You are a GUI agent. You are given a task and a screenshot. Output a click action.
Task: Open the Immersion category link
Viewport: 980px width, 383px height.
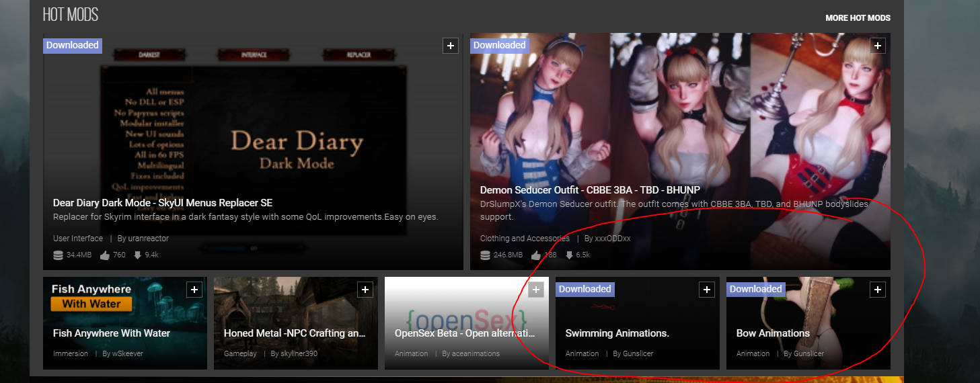click(x=71, y=353)
